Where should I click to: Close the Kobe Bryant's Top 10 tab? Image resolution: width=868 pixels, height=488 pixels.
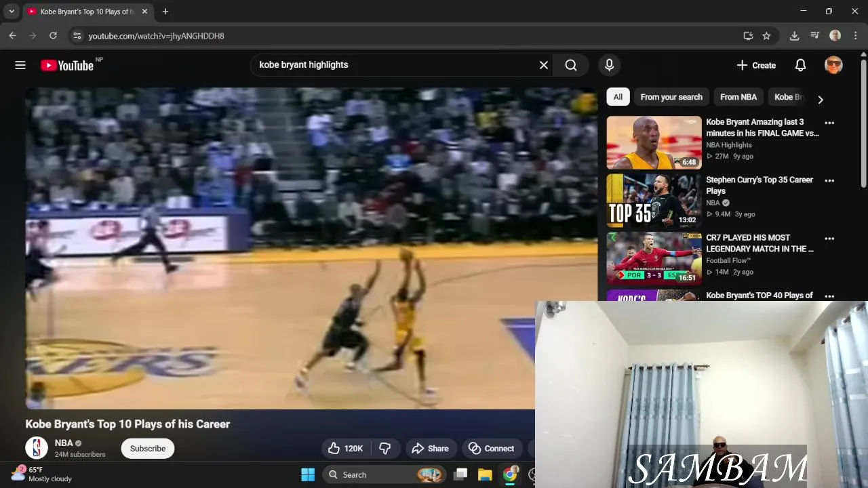coord(144,12)
